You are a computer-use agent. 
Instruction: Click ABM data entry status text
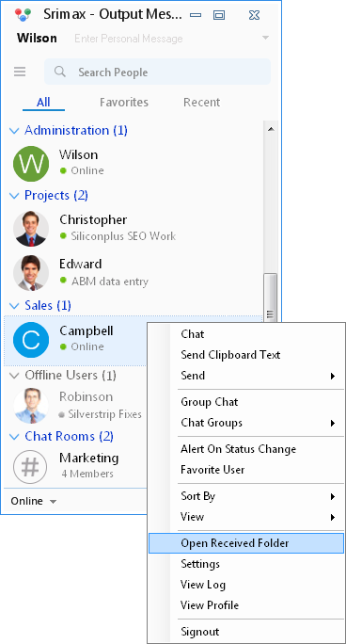pyautogui.click(x=110, y=282)
